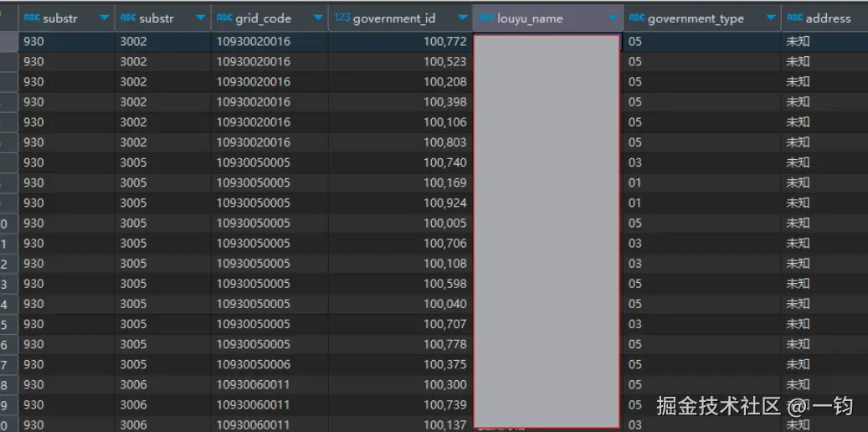Select government_type 05 in the 100,005 row

point(702,224)
